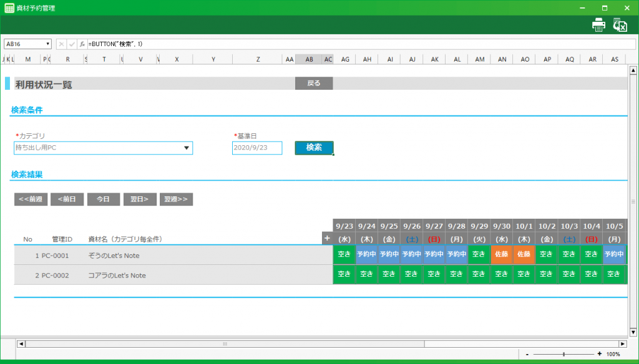Click the 今日 button
This screenshot has height=364, width=639.
point(103,199)
